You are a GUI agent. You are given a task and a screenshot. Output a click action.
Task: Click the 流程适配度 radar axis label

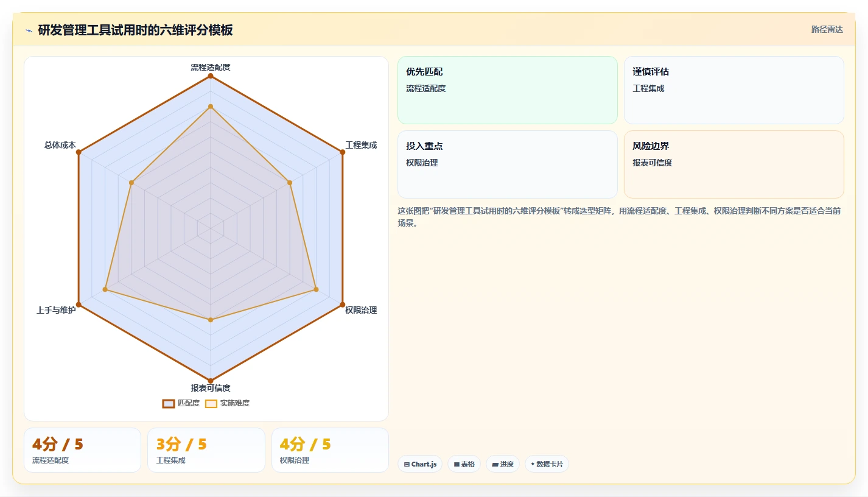[x=211, y=67]
